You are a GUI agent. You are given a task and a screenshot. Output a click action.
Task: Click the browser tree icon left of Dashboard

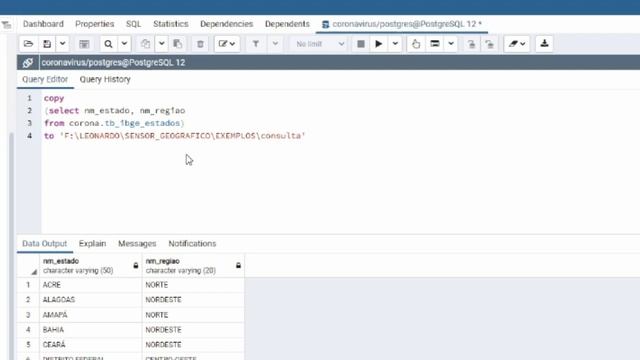tap(7, 25)
